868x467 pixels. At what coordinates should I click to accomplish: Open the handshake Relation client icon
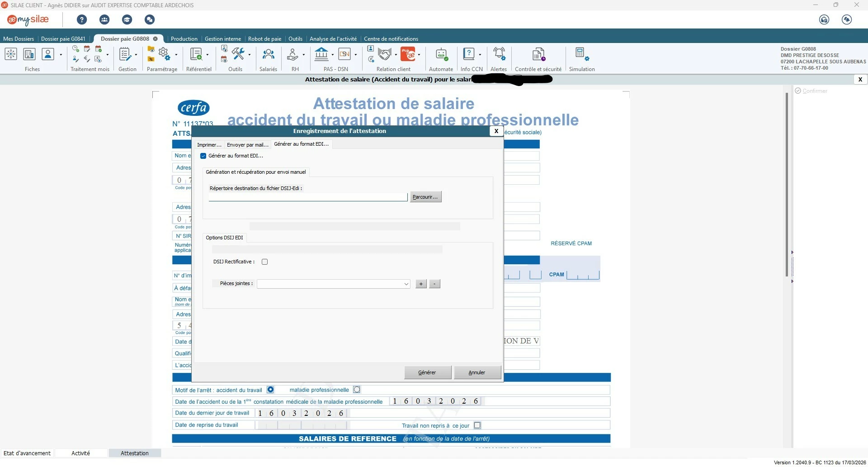[x=385, y=54]
